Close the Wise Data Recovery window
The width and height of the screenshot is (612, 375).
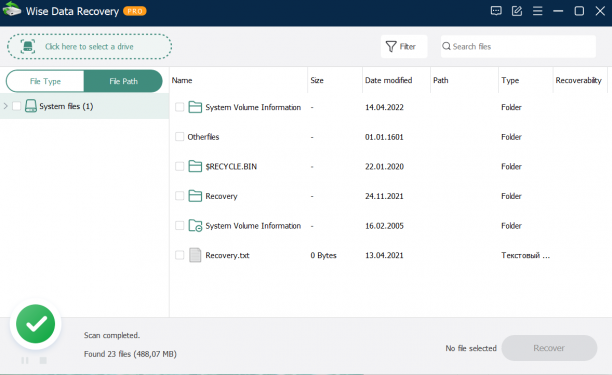(x=600, y=11)
